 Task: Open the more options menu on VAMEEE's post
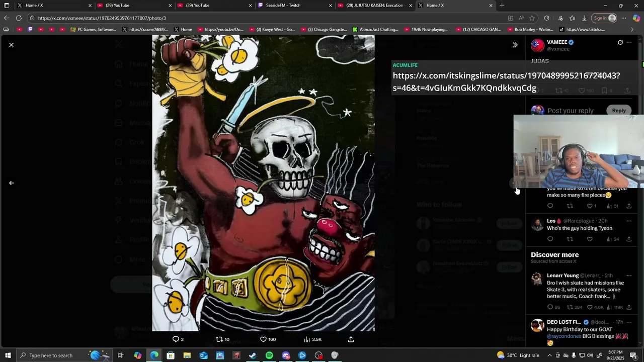(629, 42)
